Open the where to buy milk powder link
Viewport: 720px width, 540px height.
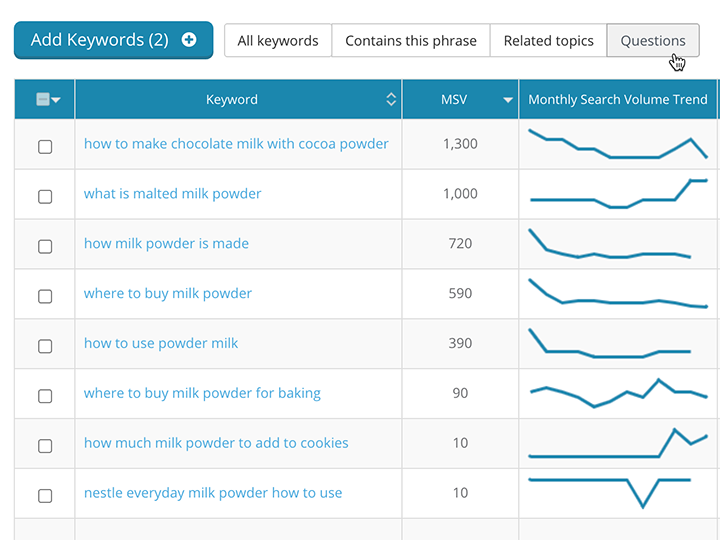point(168,293)
